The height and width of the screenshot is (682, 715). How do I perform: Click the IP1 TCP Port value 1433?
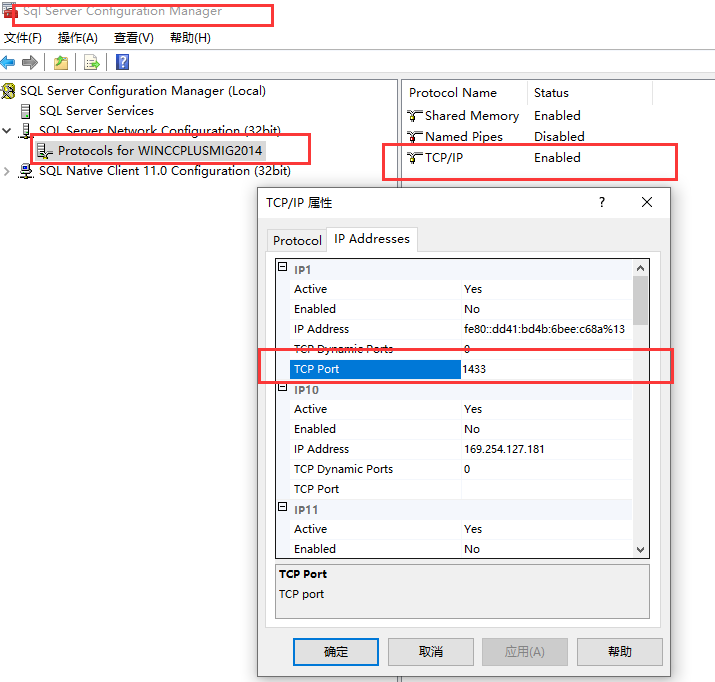click(x=547, y=369)
